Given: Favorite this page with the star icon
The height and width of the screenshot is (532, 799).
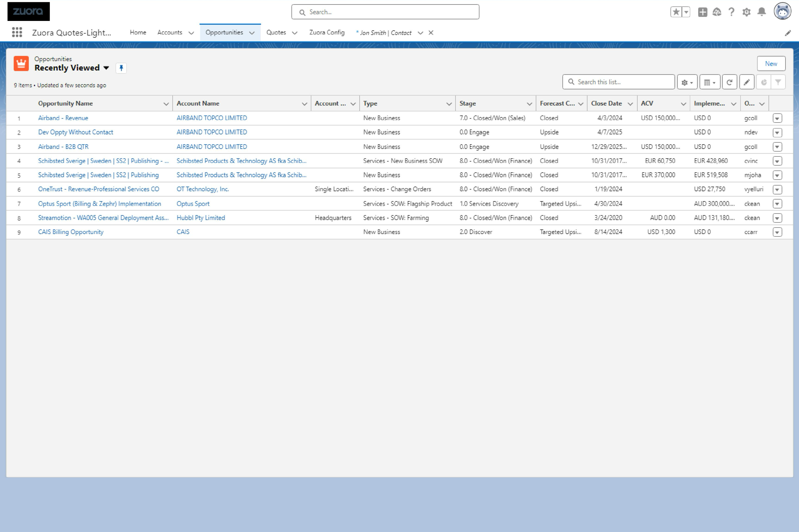Looking at the screenshot, I should click(x=676, y=12).
